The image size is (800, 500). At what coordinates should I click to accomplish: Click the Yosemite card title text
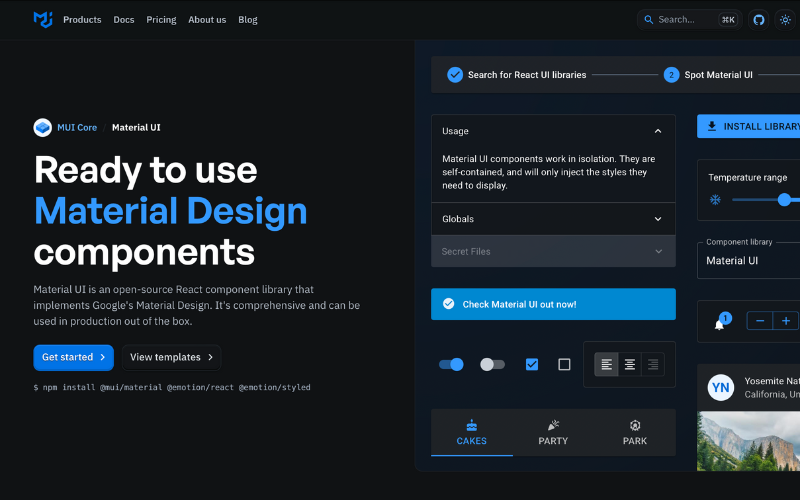coord(772,381)
